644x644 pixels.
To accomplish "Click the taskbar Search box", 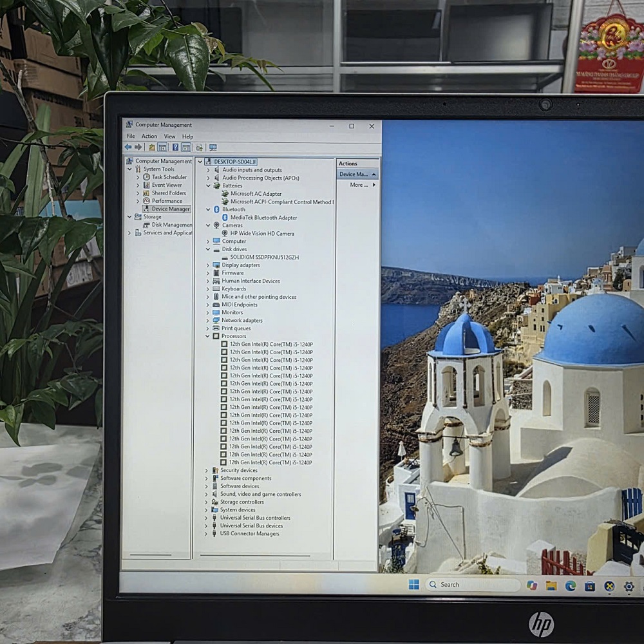I will pyautogui.click(x=473, y=585).
